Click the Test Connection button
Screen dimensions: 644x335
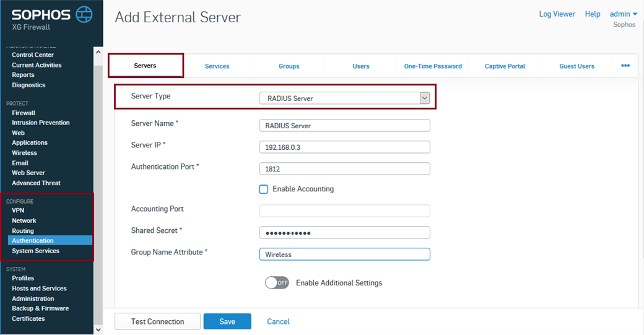coord(157,321)
